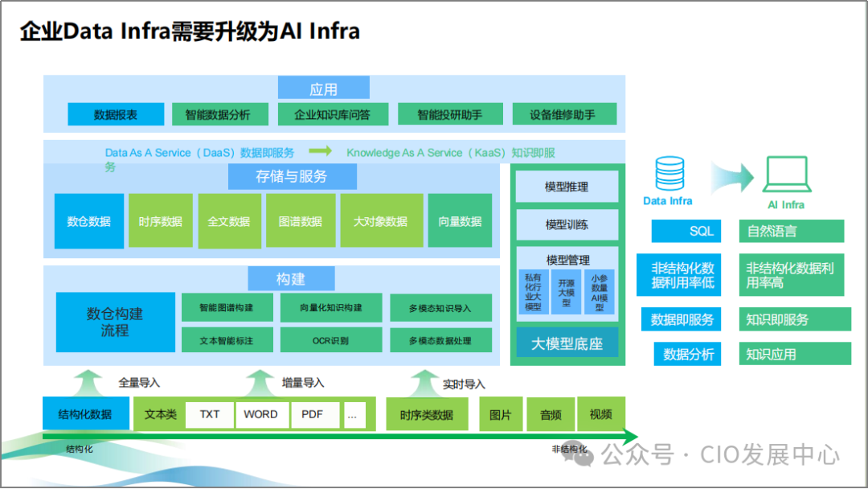
Task: Click the 智能图谱构建 box
Action: point(227,308)
